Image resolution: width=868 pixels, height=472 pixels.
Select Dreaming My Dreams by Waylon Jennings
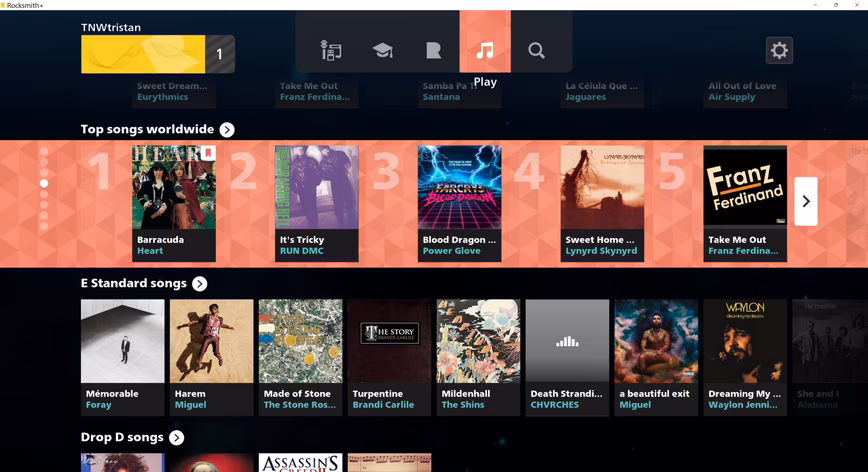[745, 357]
